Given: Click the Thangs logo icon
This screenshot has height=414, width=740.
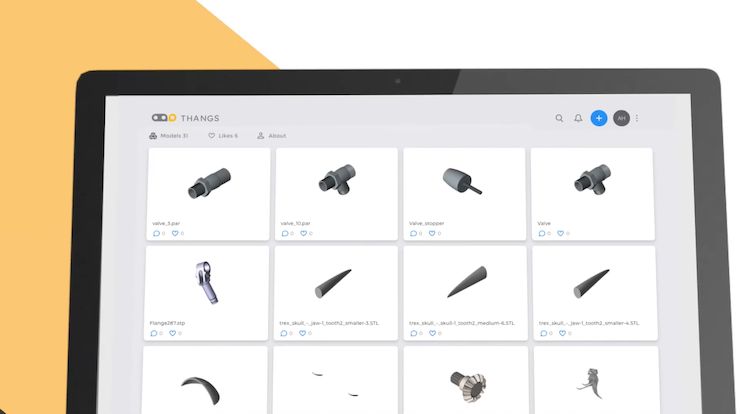Looking at the screenshot, I should click(x=163, y=118).
